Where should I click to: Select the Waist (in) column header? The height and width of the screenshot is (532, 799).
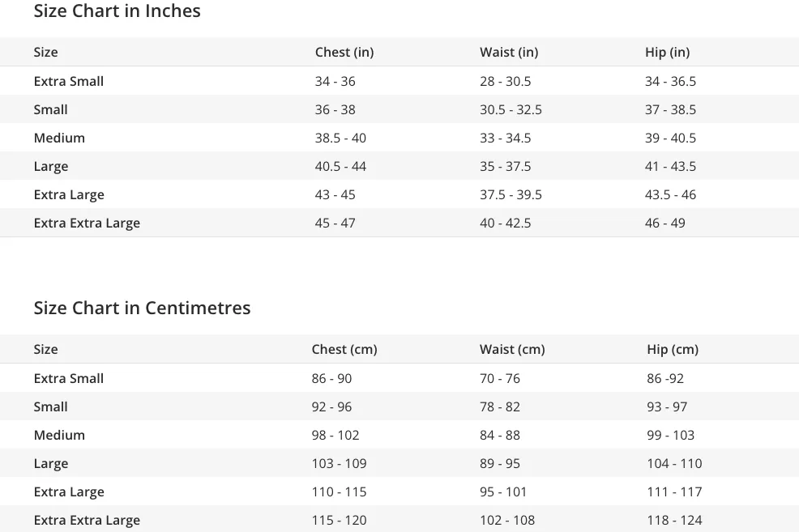509,52
